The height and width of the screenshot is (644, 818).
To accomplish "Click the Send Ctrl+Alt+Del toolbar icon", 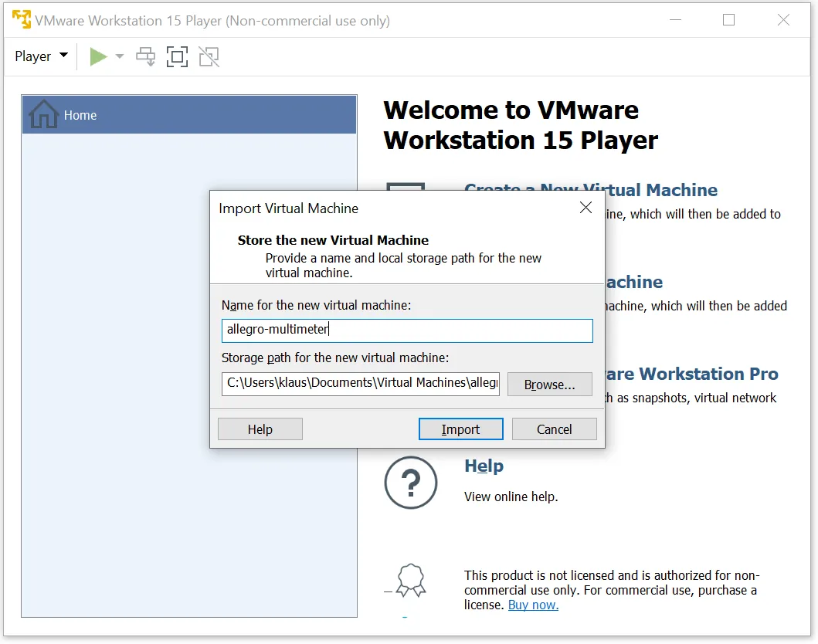I will tap(145, 56).
